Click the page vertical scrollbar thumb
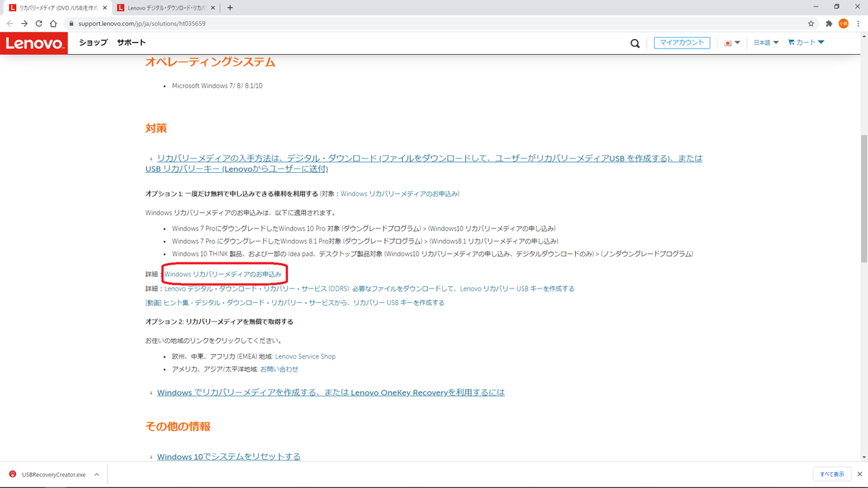This screenshot has height=488, width=868. tap(864, 198)
